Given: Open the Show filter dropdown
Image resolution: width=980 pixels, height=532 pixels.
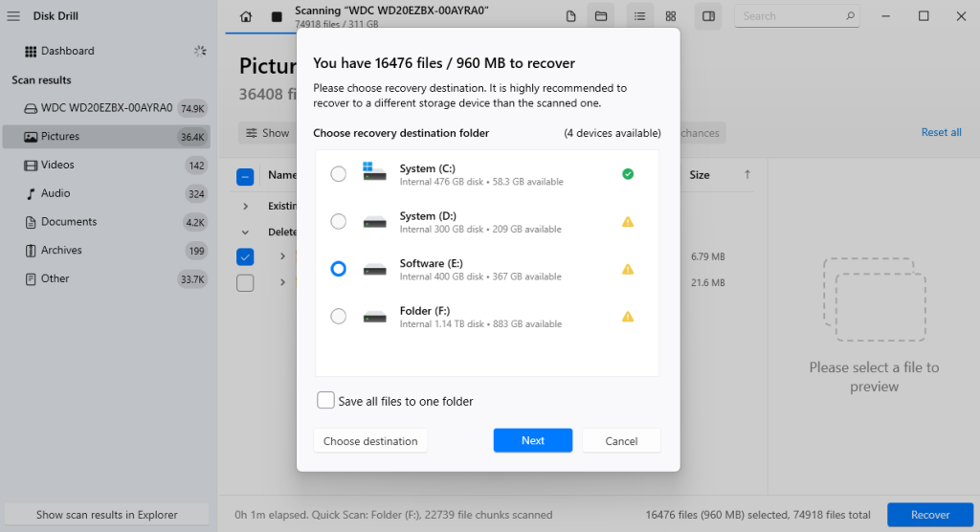Looking at the screenshot, I should coord(268,133).
